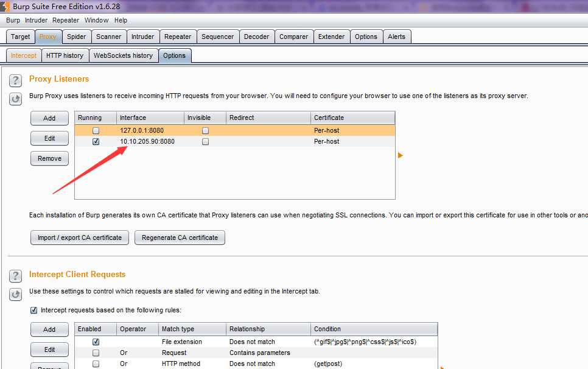Screen dimensions: 588x369
Task: Switch to the Scanner tab
Action: (x=109, y=37)
